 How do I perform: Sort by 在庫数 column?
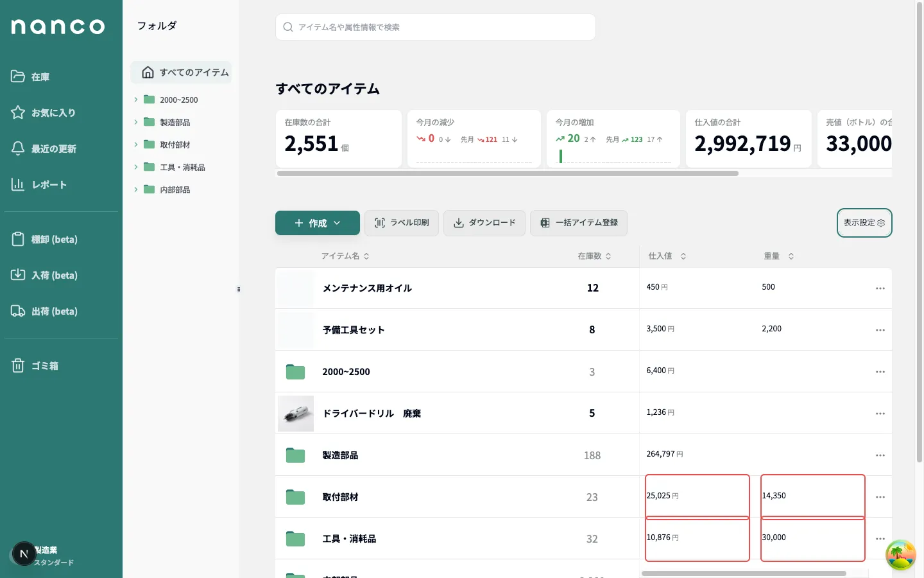click(594, 256)
